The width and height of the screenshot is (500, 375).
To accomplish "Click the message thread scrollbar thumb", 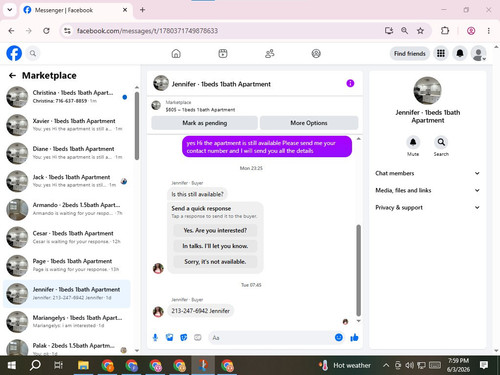I will click(x=359, y=270).
